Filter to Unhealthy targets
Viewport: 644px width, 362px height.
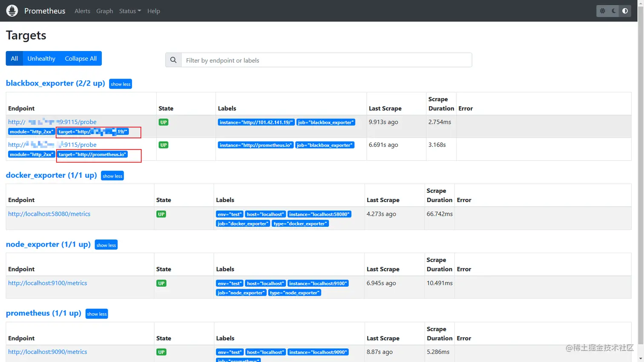[41, 58]
